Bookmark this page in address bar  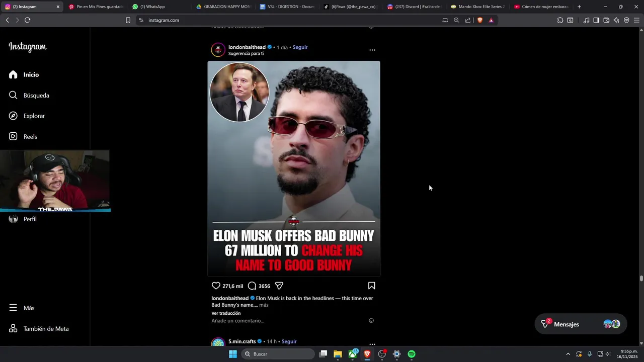pos(128,20)
